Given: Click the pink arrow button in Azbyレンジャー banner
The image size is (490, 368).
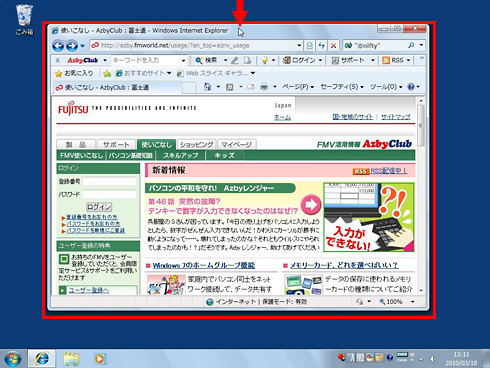Looking at the screenshot, I should [x=311, y=204].
